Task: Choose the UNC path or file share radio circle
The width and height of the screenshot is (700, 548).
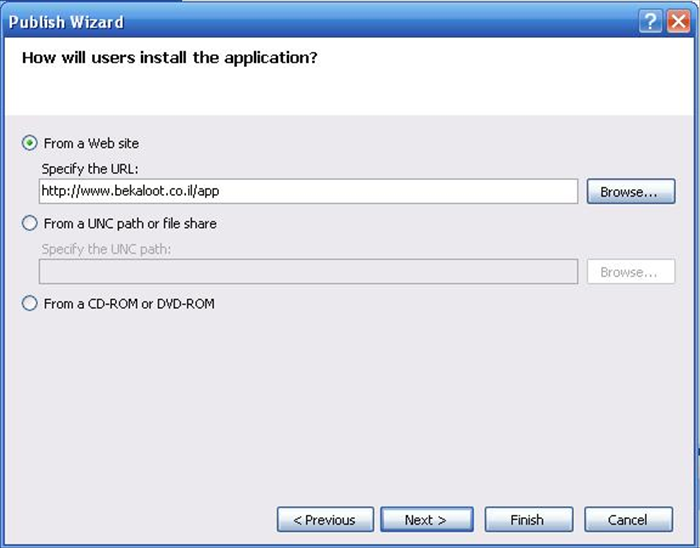Action: click(29, 223)
